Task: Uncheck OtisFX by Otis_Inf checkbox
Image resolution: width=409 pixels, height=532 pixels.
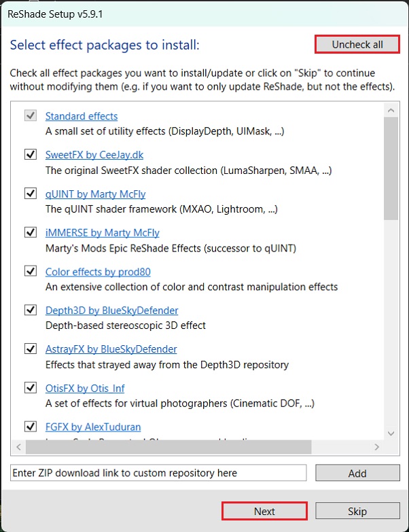Action: (31, 387)
